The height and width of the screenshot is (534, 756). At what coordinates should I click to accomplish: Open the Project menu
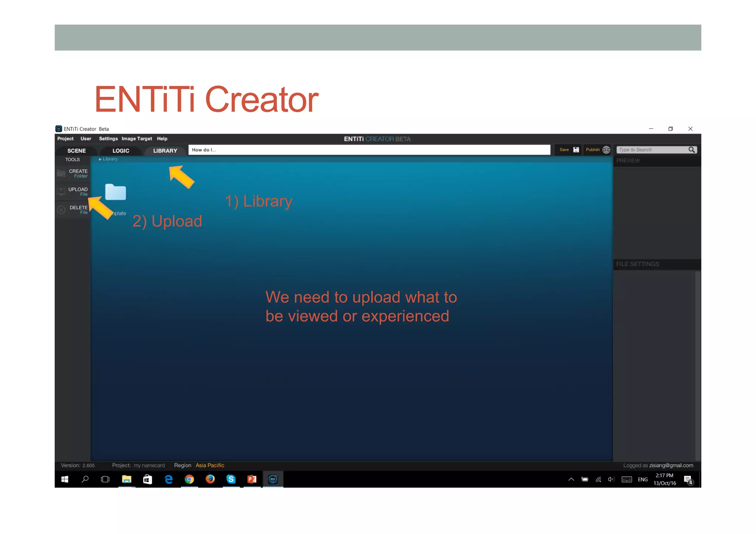pyautogui.click(x=65, y=139)
